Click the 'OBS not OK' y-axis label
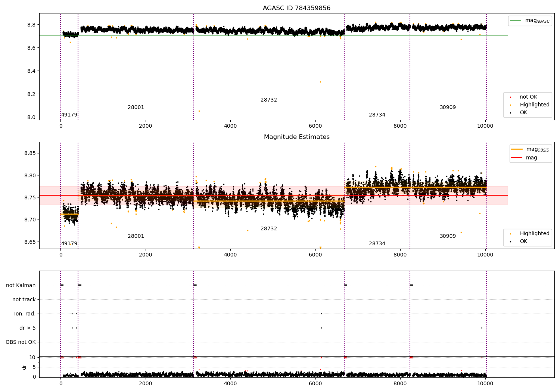Screen dimensions: 560x392 (x=21, y=342)
